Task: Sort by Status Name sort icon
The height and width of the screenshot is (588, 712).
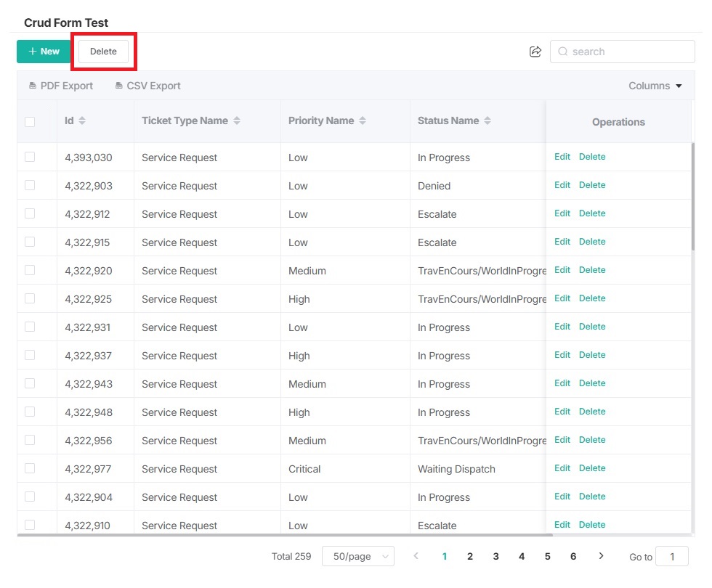Action: (x=488, y=121)
